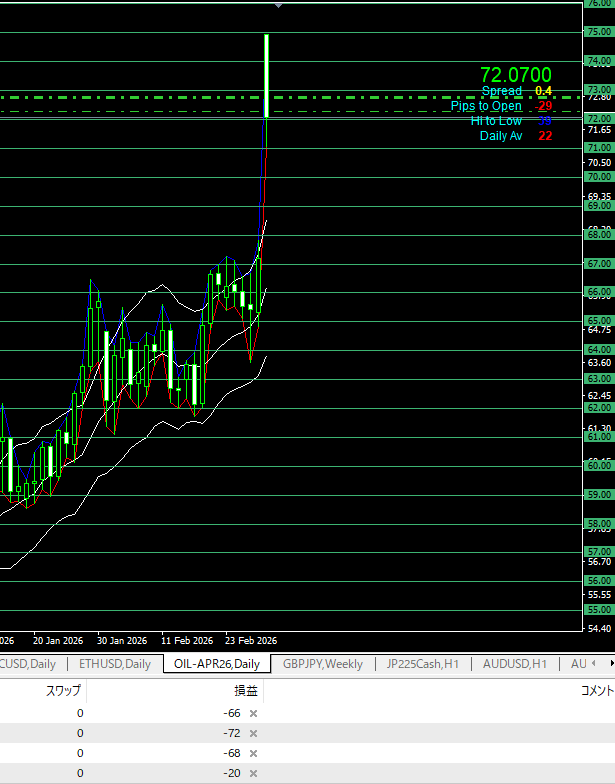The height and width of the screenshot is (784, 615).
Task: Select the JP225Cash,H1 chart tab
Action: (421, 663)
